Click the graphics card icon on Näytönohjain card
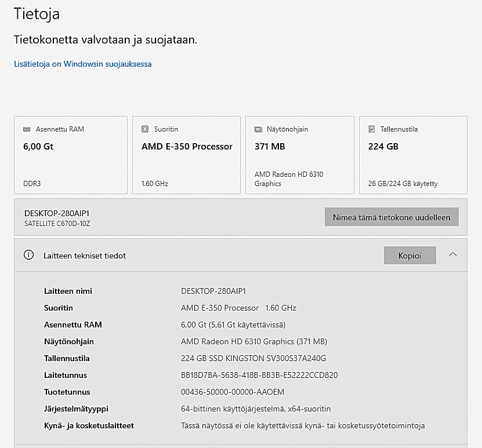Screen dimensions: 482x448 (258, 129)
